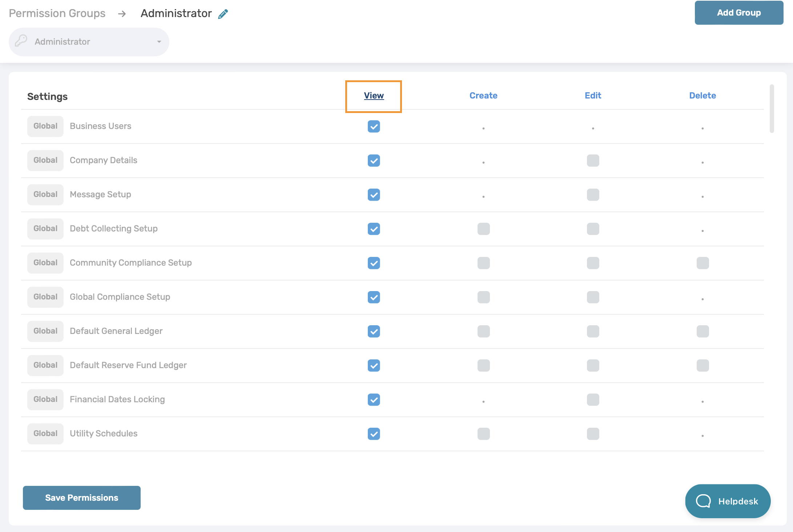Enable Edit permission for Company Details
This screenshot has width=793, height=532.
[x=593, y=161]
